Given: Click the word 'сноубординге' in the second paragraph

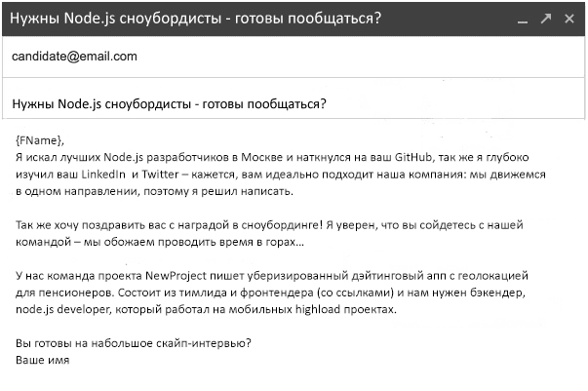Looking at the screenshot, I should tap(282, 225).
